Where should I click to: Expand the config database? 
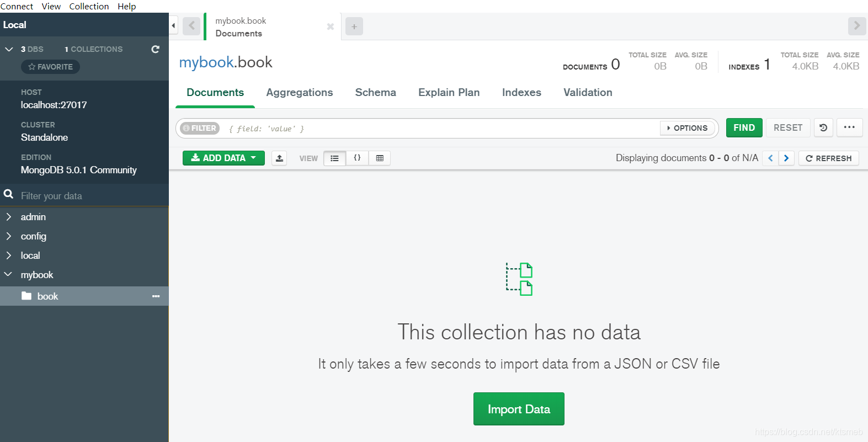tap(8, 236)
